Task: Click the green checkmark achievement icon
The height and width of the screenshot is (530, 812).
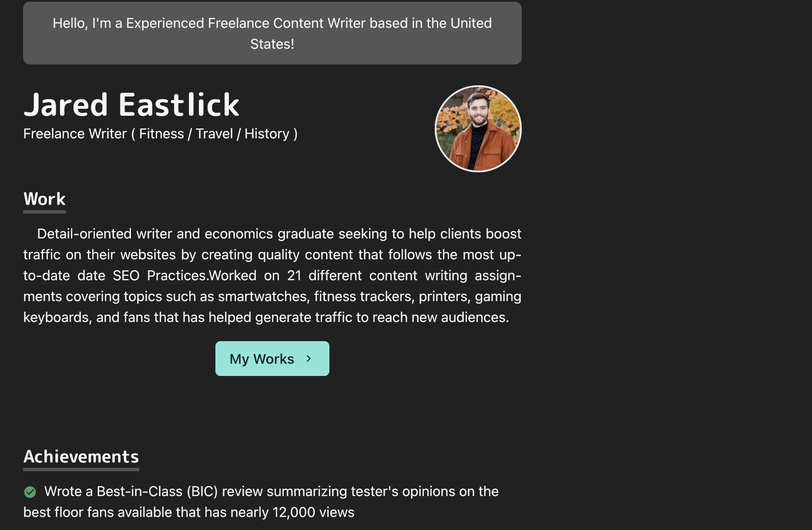Action: click(30, 492)
